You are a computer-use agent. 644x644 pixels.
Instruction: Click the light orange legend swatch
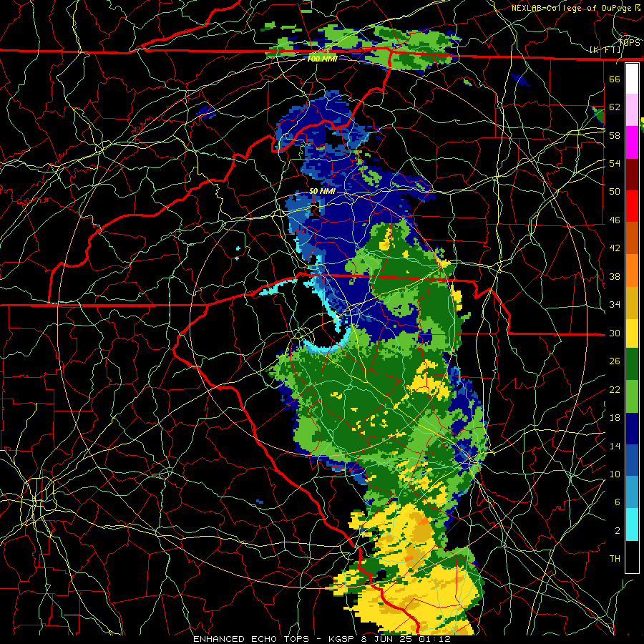(632, 270)
